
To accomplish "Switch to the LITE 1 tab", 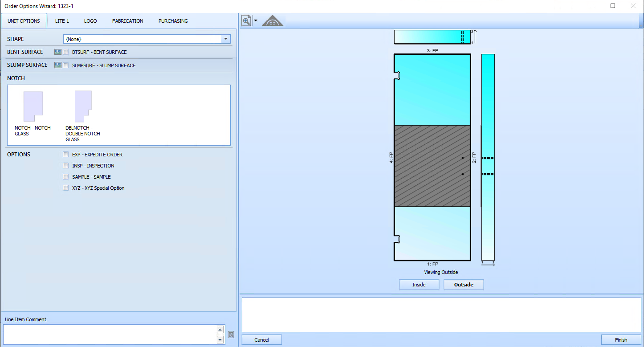I will (x=62, y=20).
